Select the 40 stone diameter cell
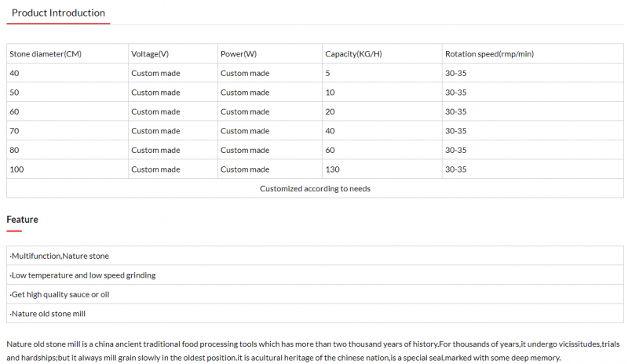This screenshot has width=628, height=364. coord(15,73)
